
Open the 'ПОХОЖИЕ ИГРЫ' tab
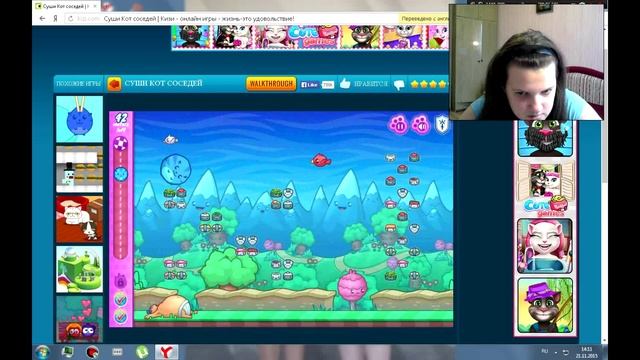tap(78, 84)
